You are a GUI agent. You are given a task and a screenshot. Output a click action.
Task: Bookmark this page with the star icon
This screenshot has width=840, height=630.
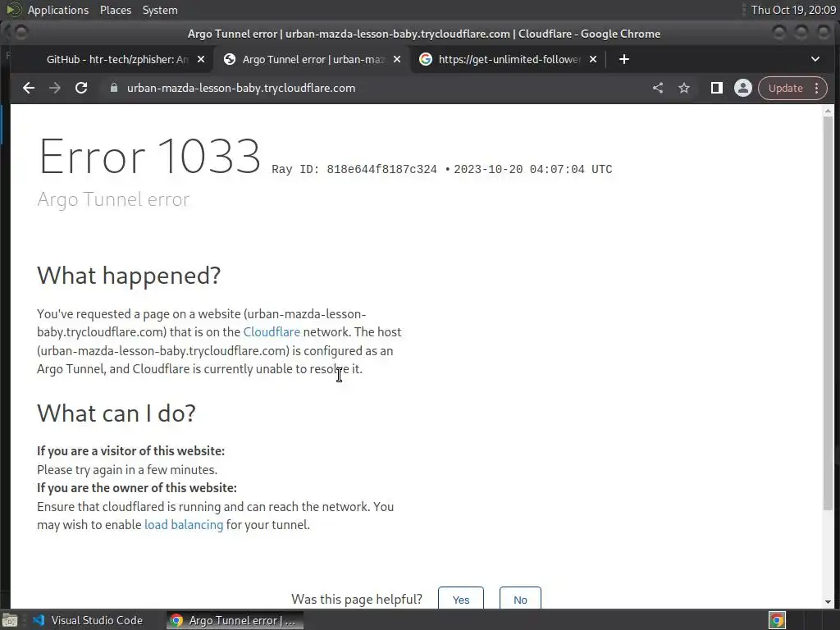(684, 88)
